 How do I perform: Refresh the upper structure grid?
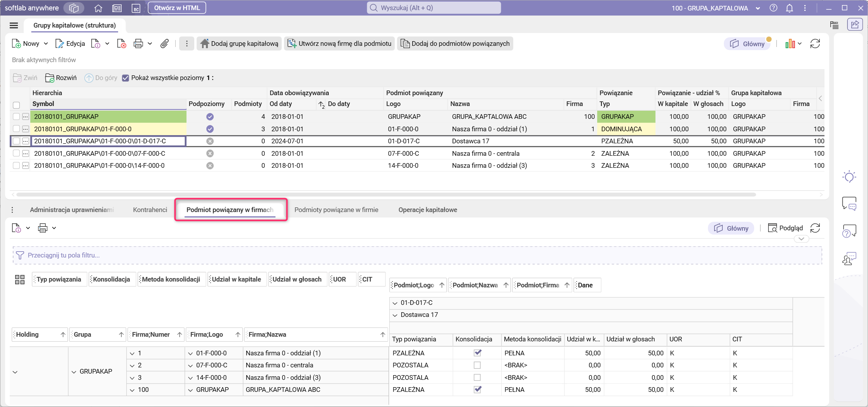pyautogui.click(x=815, y=43)
